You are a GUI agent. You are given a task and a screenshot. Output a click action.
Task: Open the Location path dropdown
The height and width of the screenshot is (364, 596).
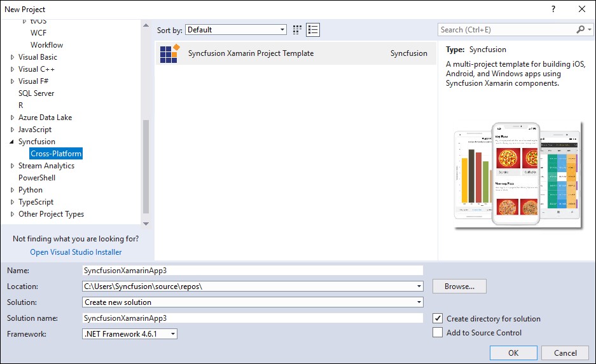(x=419, y=286)
